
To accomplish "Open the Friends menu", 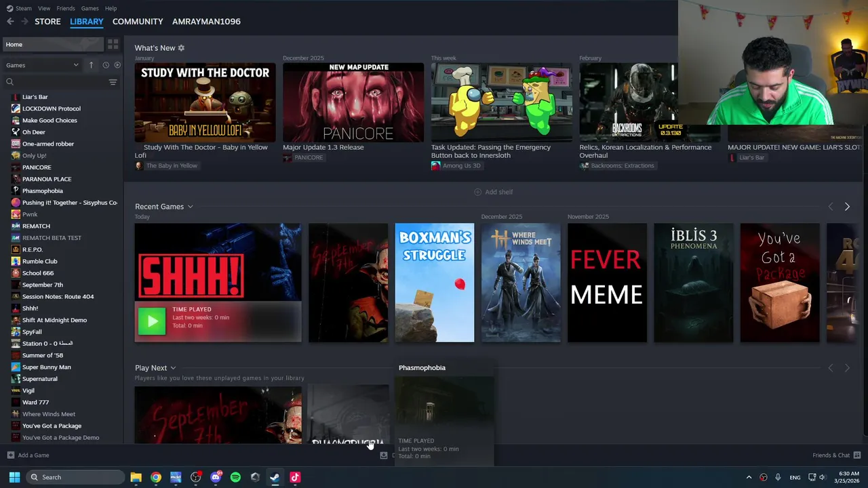I will (x=66, y=8).
